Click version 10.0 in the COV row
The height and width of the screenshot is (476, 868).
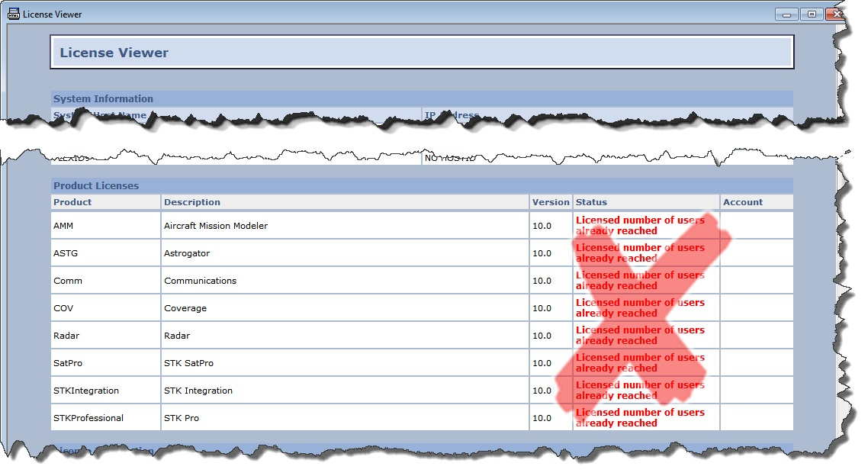(542, 307)
